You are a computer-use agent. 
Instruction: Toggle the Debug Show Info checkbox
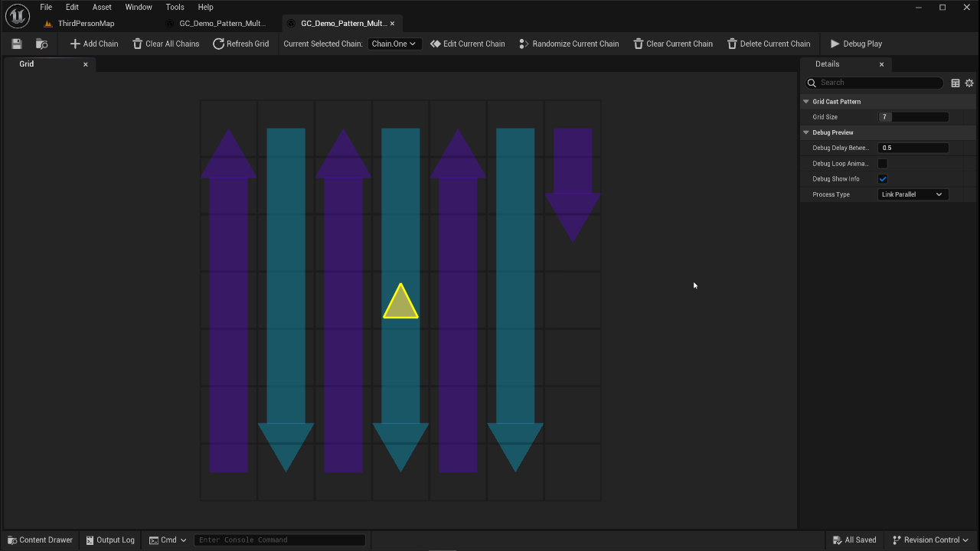(883, 179)
